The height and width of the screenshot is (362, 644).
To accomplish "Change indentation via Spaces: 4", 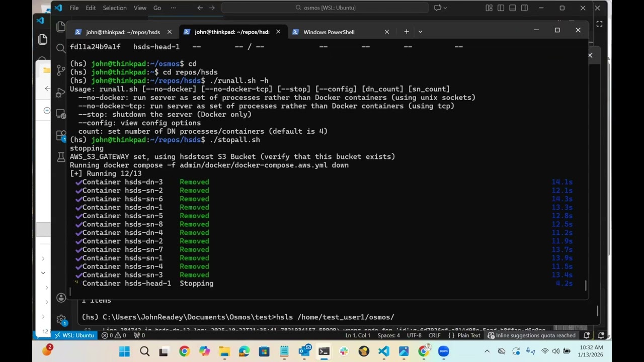I will 389,335.
